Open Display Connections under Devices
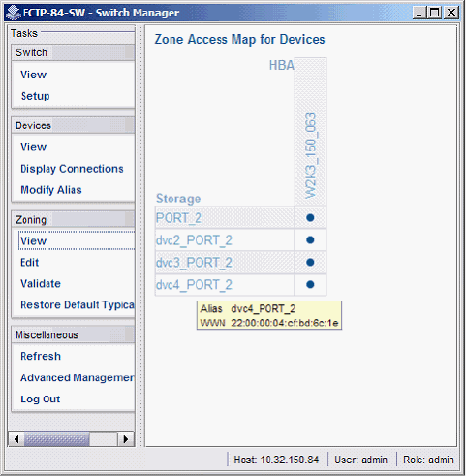Image resolution: width=466 pixels, height=476 pixels. [x=72, y=169]
